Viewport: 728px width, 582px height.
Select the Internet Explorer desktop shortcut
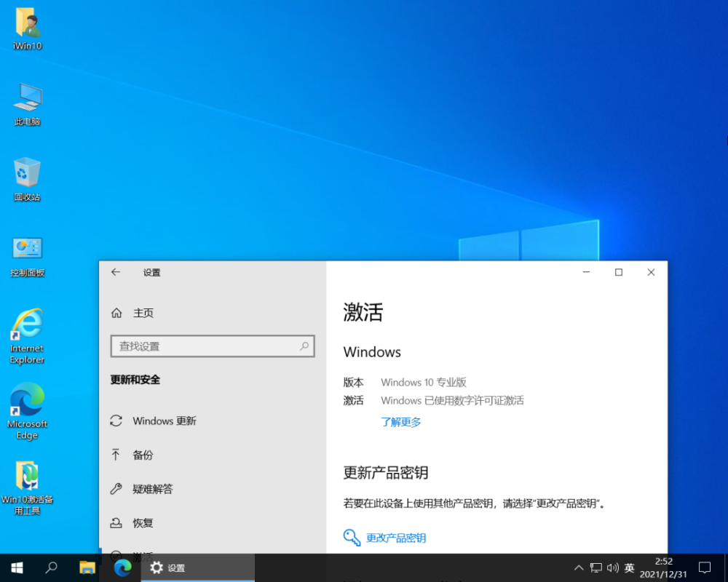(28, 336)
